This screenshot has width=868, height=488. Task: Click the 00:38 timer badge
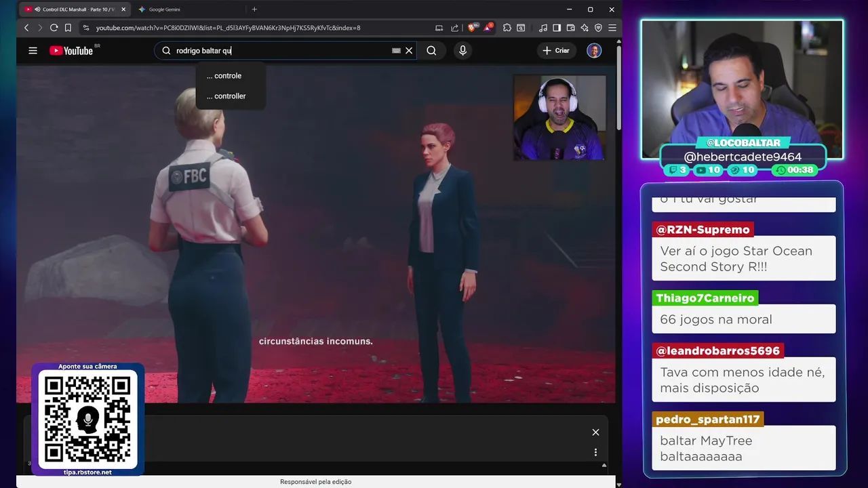(x=795, y=170)
